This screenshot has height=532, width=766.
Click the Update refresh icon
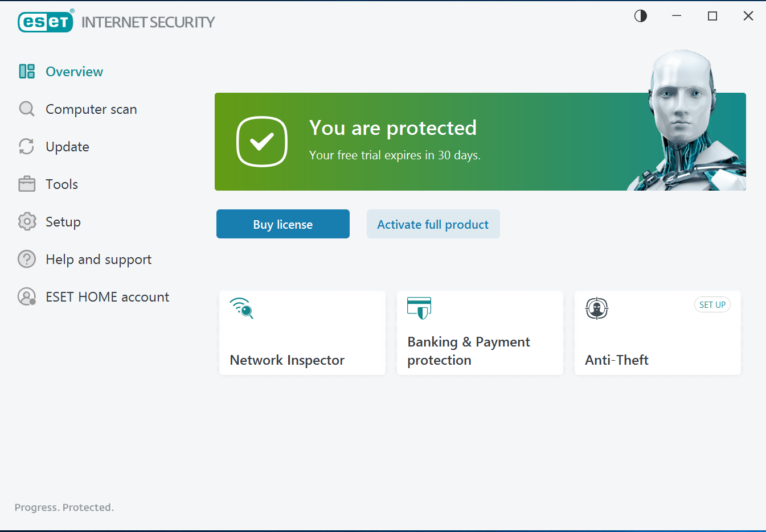point(26,146)
